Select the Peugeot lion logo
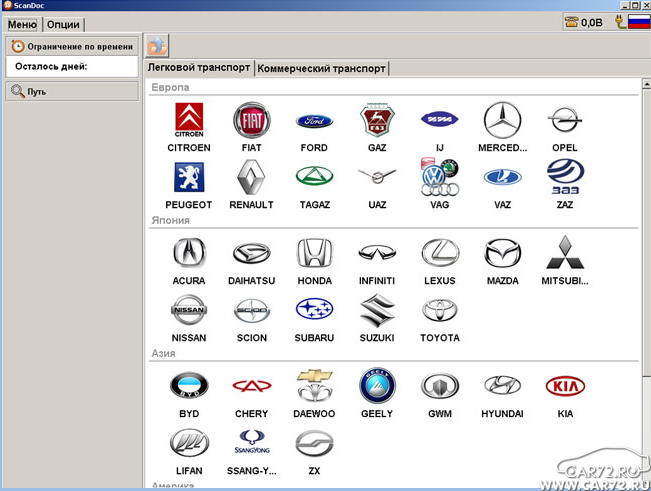Image resolution: width=651 pixels, height=491 pixels. pos(189,177)
